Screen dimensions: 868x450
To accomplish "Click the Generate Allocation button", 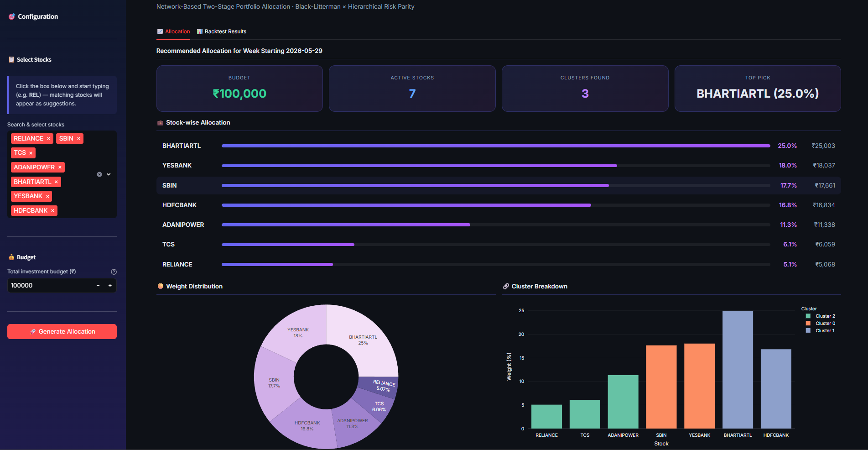I will [x=62, y=332].
